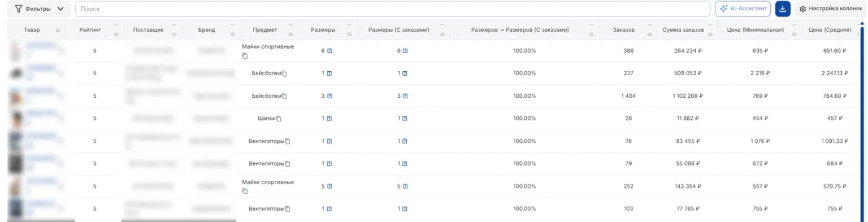Open the menu icon in Товар column header
Viewport: 868px width, 222px height.
coord(58,30)
